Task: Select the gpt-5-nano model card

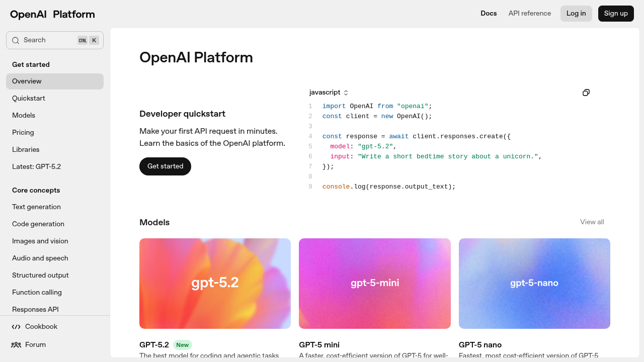Action: [x=534, y=283]
